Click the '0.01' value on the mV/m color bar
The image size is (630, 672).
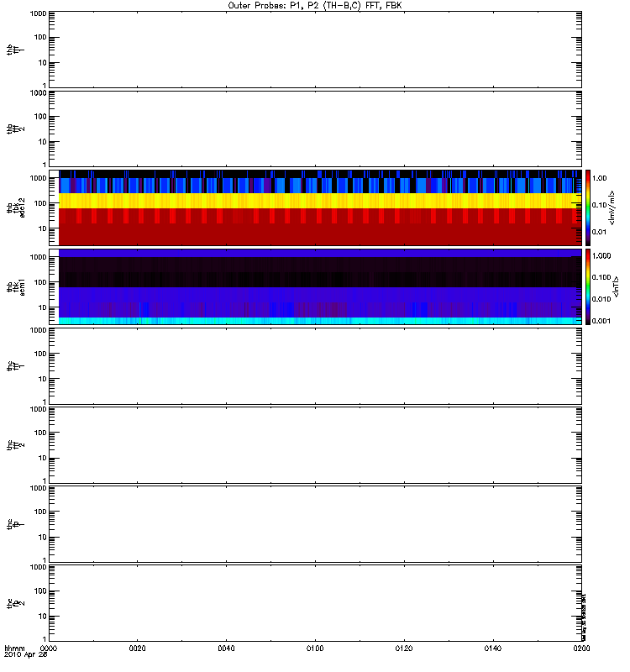coord(600,232)
